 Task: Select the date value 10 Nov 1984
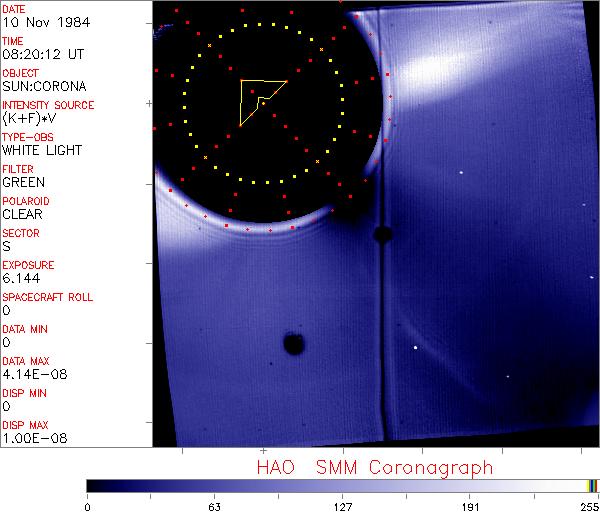point(36,22)
